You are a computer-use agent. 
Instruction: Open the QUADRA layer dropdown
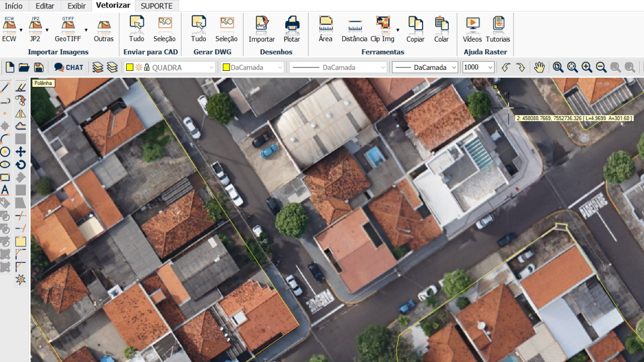point(211,67)
